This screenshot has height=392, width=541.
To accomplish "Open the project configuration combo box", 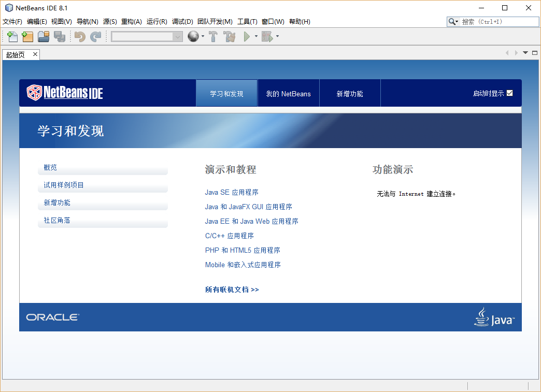I will [147, 37].
